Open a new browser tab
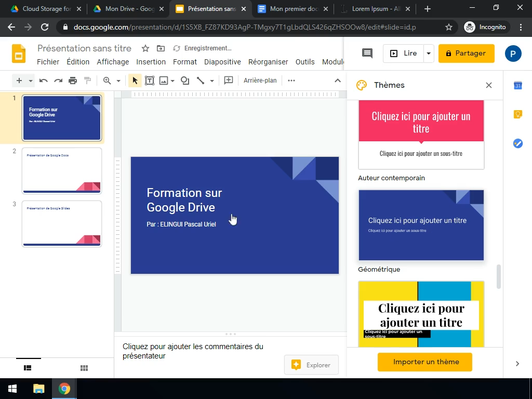This screenshot has height=399, width=532. (428, 9)
